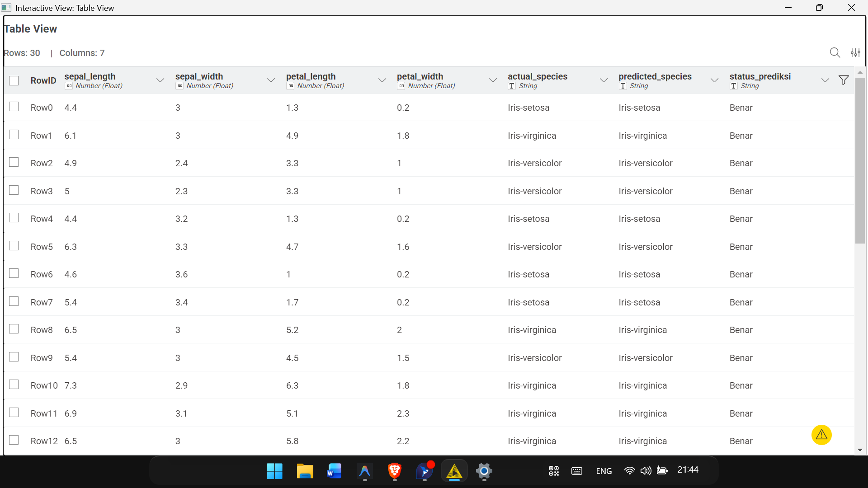Check the Row9 checkbox
This screenshot has height=488, width=868.
(14, 357)
